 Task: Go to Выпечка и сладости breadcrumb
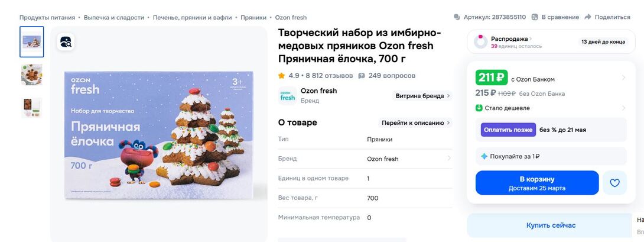tap(114, 18)
